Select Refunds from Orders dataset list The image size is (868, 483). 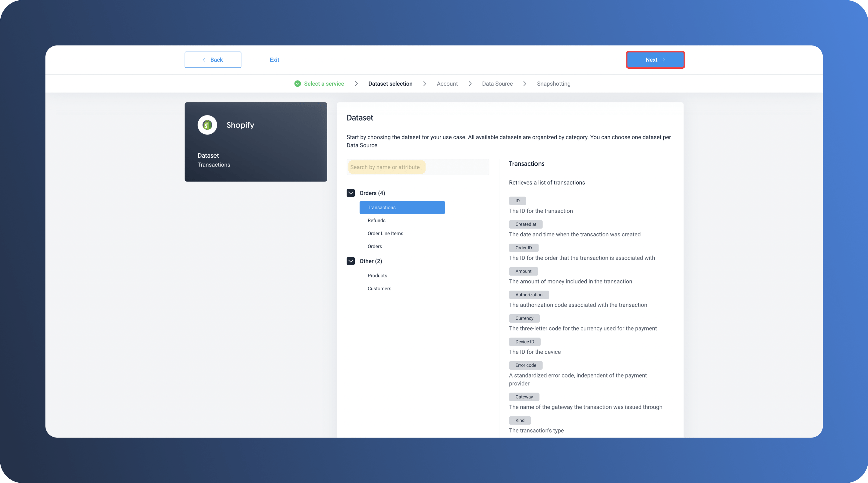click(376, 221)
